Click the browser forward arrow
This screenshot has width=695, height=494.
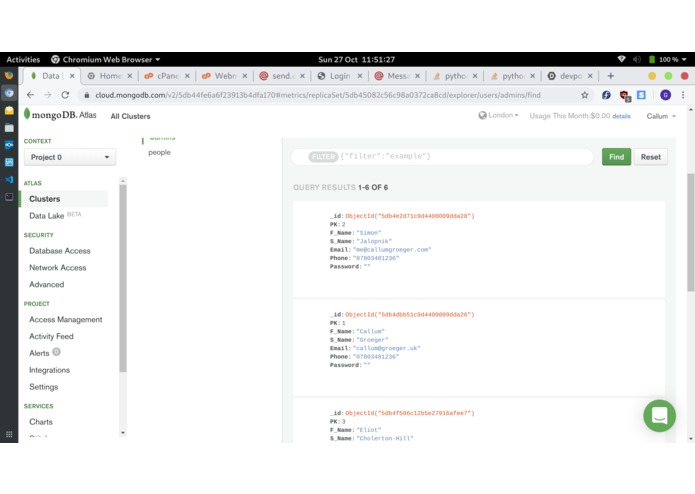point(47,95)
